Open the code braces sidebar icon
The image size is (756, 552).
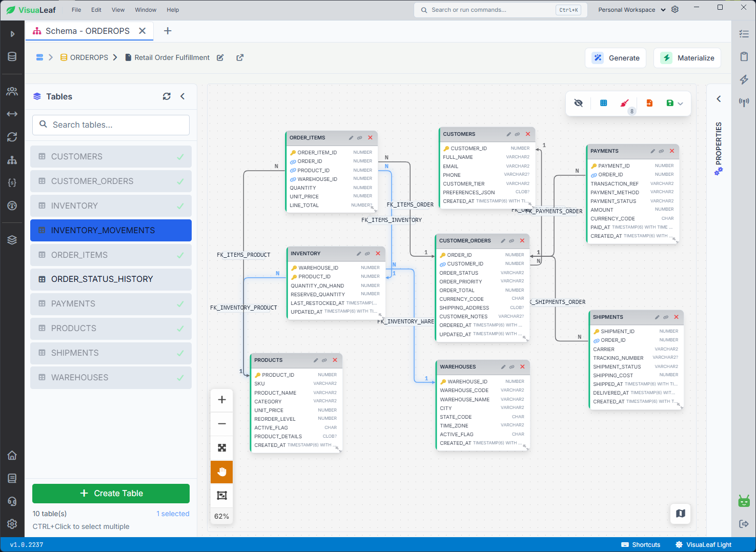12,182
